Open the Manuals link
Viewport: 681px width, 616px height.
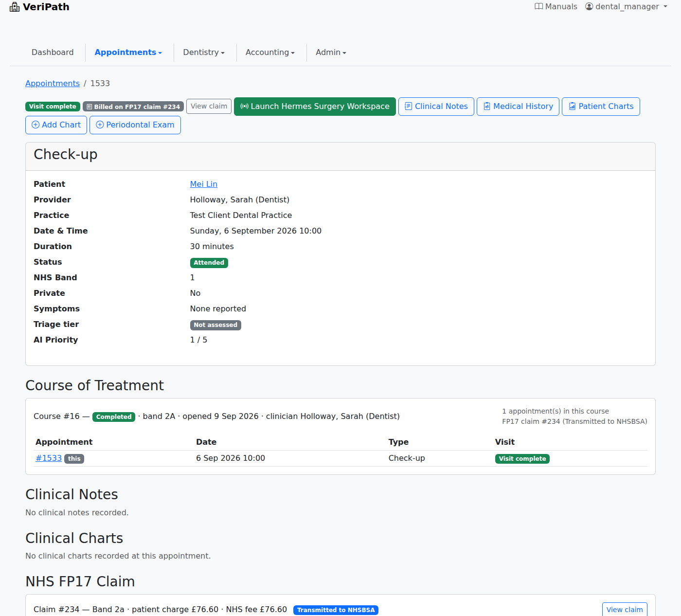(556, 6)
